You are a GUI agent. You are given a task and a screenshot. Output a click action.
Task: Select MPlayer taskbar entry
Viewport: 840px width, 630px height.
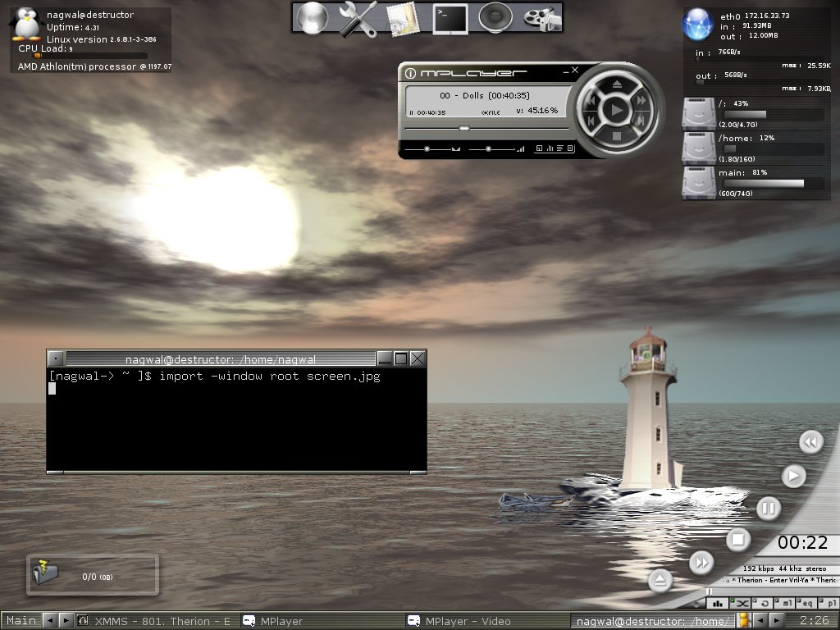point(321,621)
